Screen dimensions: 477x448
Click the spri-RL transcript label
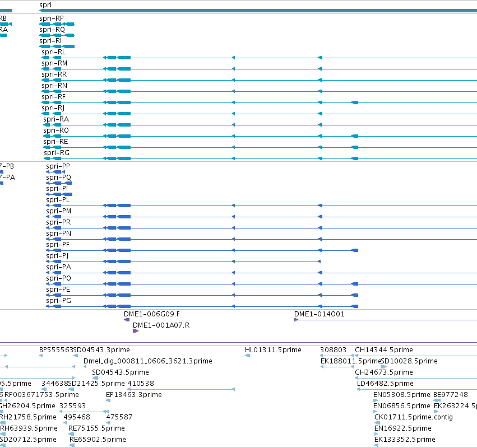54,52
